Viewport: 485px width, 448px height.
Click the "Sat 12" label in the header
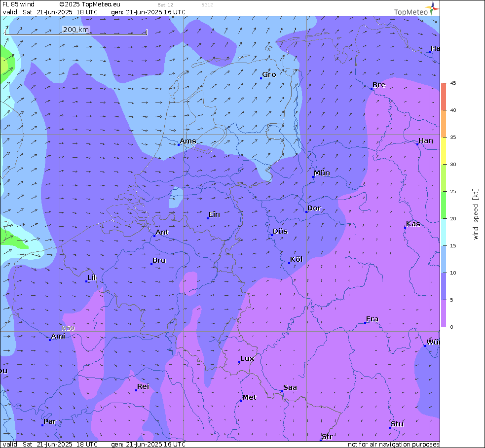click(x=165, y=4)
